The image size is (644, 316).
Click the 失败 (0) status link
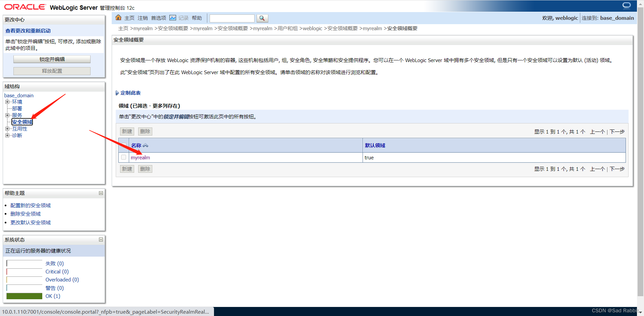pos(55,264)
